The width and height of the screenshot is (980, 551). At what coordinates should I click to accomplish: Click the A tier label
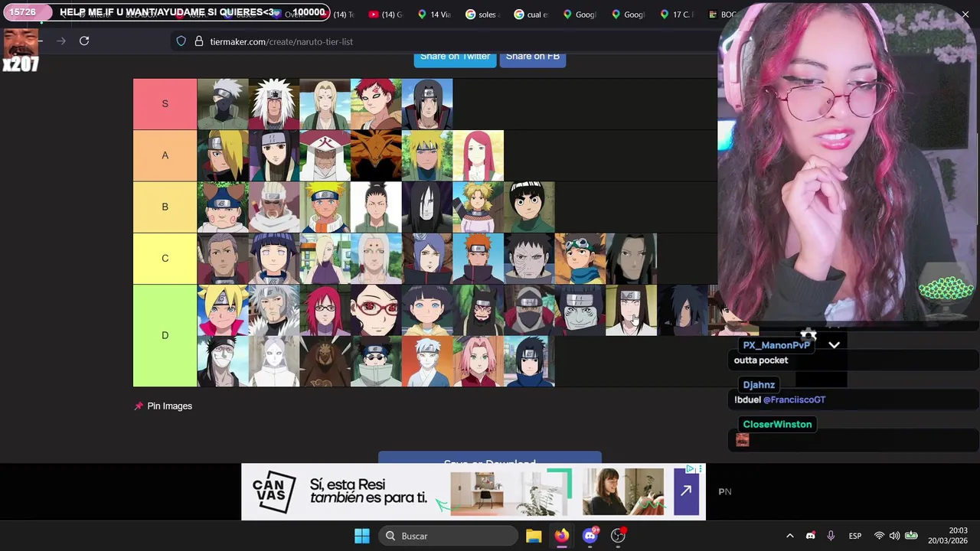[165, 155]
